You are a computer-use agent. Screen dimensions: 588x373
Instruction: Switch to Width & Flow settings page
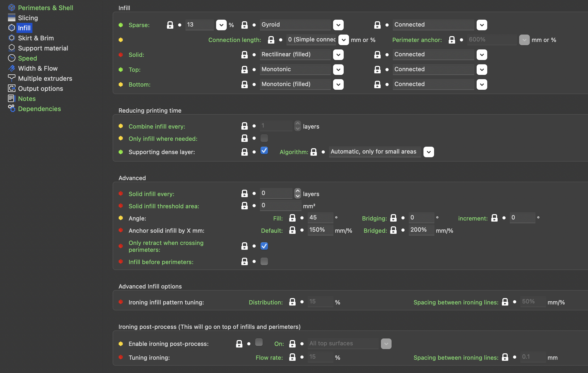click(x=38, y=68)
